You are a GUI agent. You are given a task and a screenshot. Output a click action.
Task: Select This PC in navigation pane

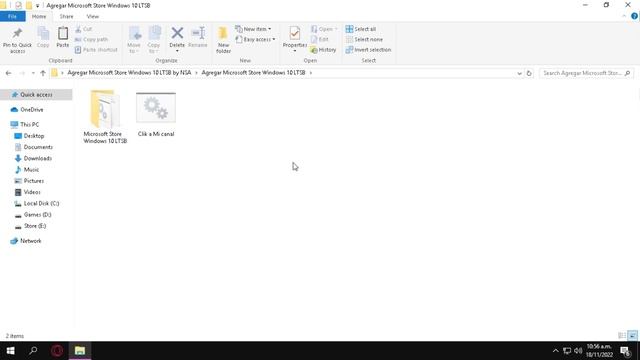29,124
